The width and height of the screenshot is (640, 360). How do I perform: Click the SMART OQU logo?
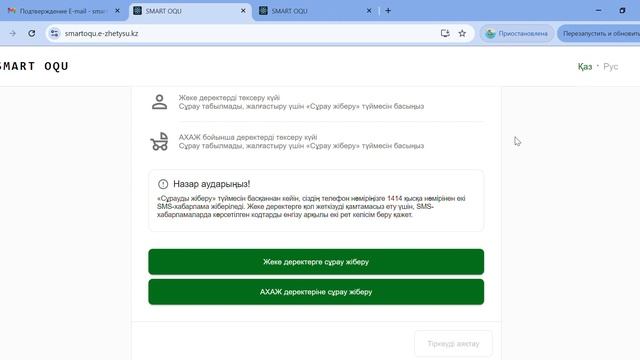pyautogui.click(x=34, y=66)
